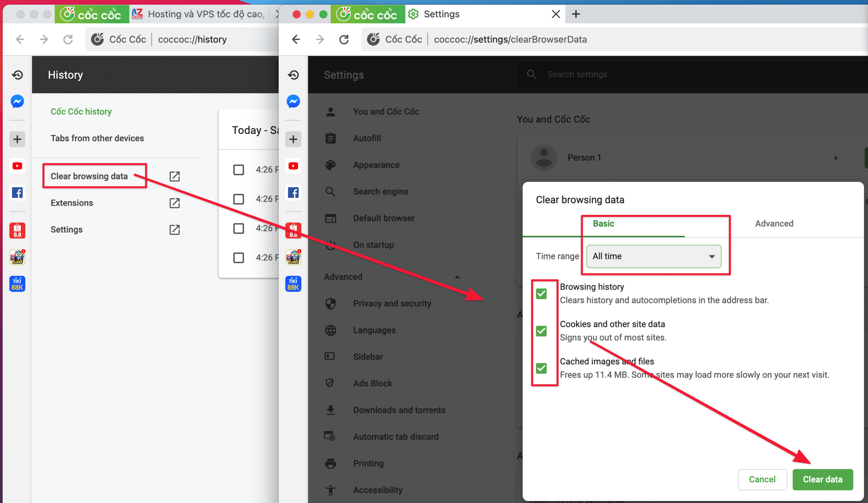868x503 pixels.
Task: Click the plus add-site icon in Settings sidebar
Action: [x=293, y=139]
